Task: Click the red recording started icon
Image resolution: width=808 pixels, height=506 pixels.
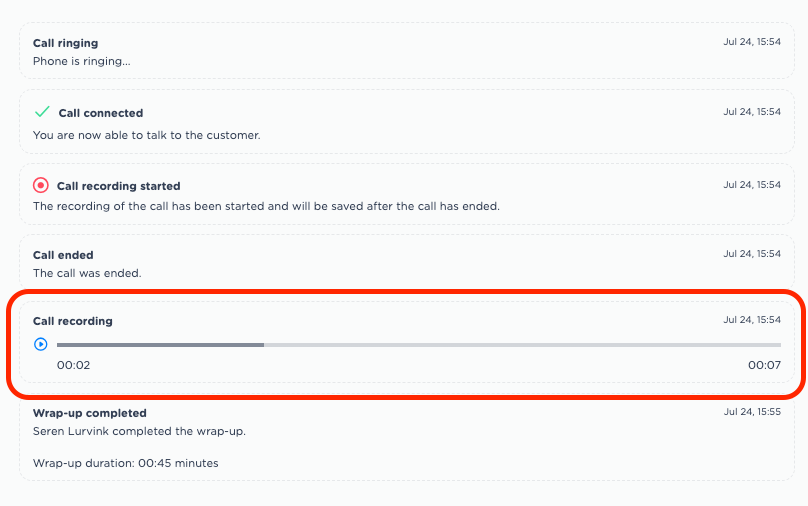Action: point(41,185)
